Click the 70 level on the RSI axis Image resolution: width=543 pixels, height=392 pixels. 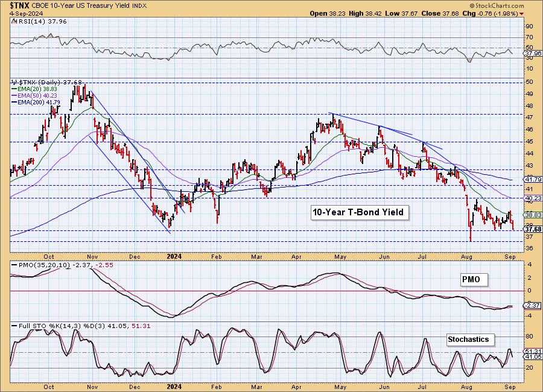530,37
